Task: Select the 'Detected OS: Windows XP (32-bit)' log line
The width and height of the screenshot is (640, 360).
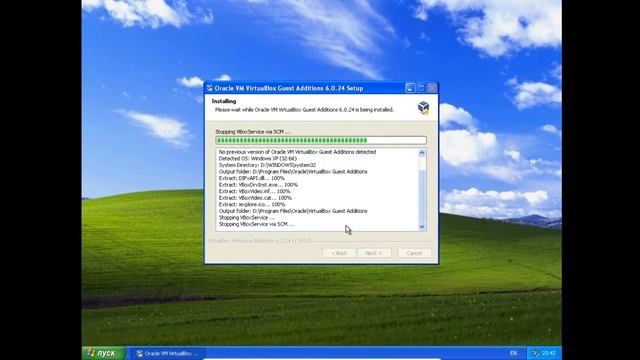Action: coord(258,158)
